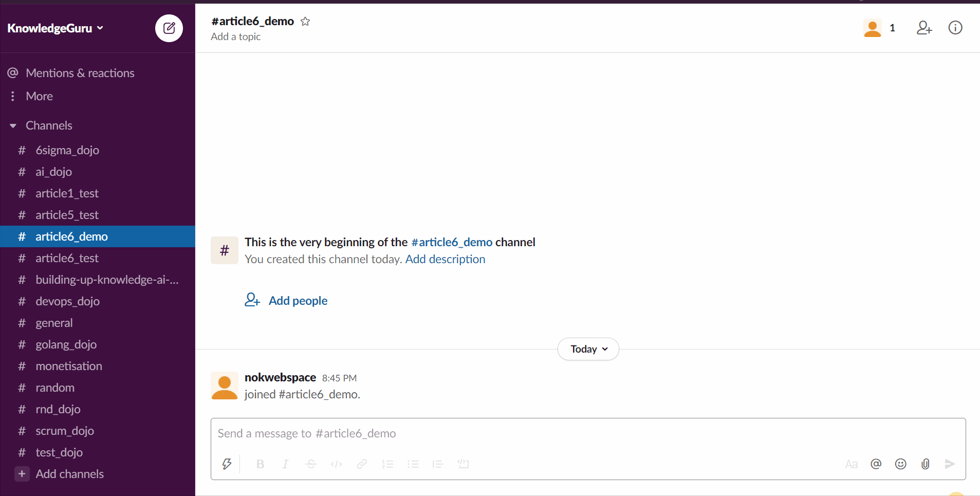The width and height of the screenshot is (980, 496).
Task: Toggle italic formatting in message box
Action: pos(285,464)
